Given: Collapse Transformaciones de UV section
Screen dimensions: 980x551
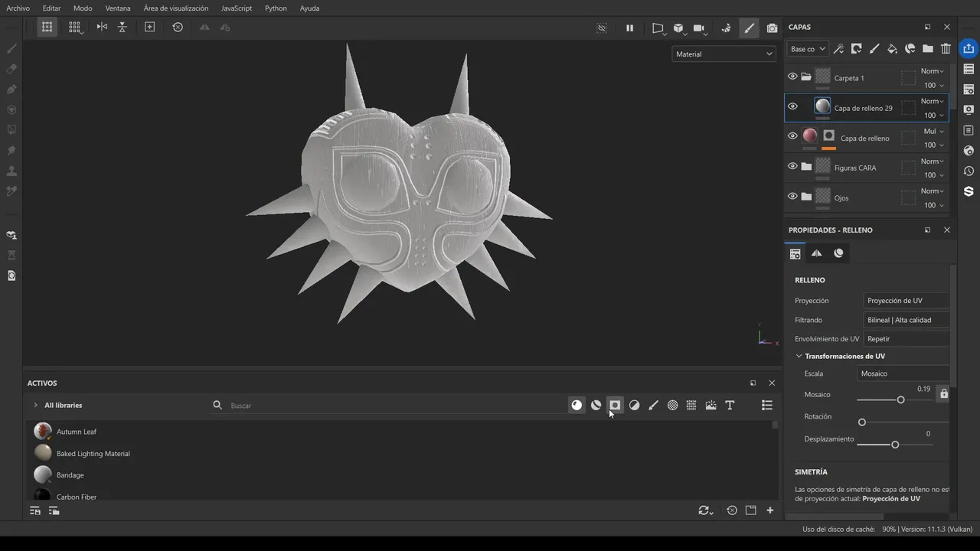Looking at the screenshot, I should point(799,356).
